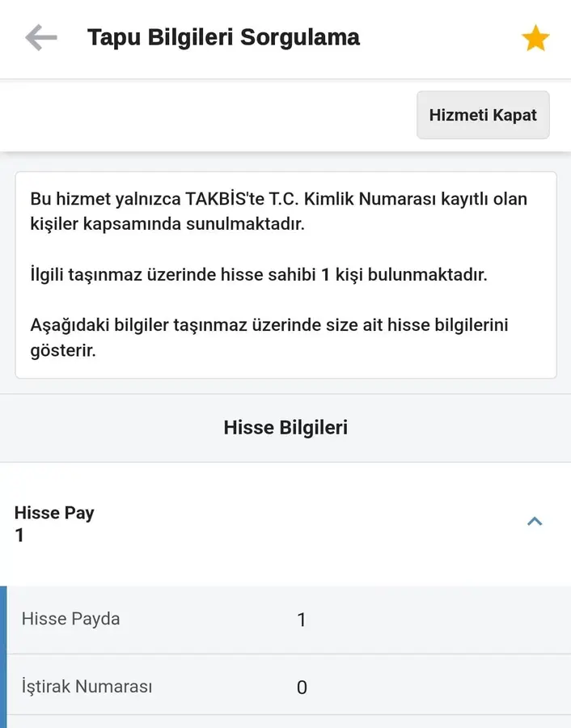Click the blue bar beside Hisse Payda
The width and height of the screenshot is (571, 728).
tap(3, 620)
